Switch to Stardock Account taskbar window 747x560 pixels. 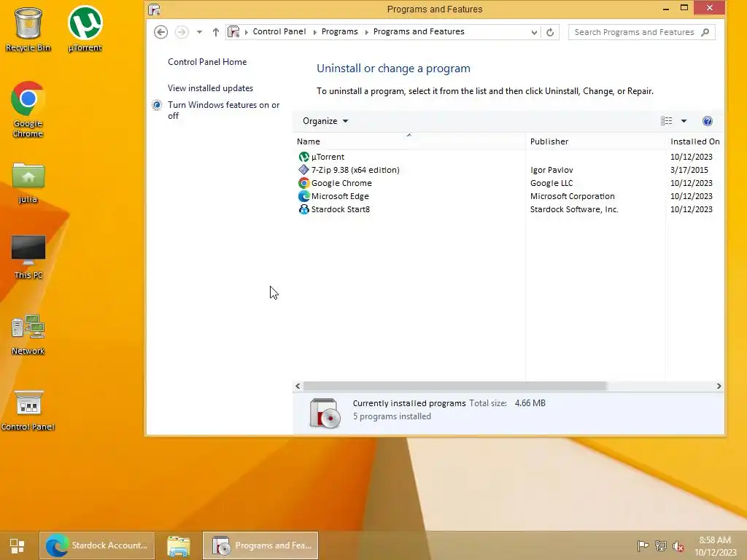pyautogui.click(x=97, y=545)
